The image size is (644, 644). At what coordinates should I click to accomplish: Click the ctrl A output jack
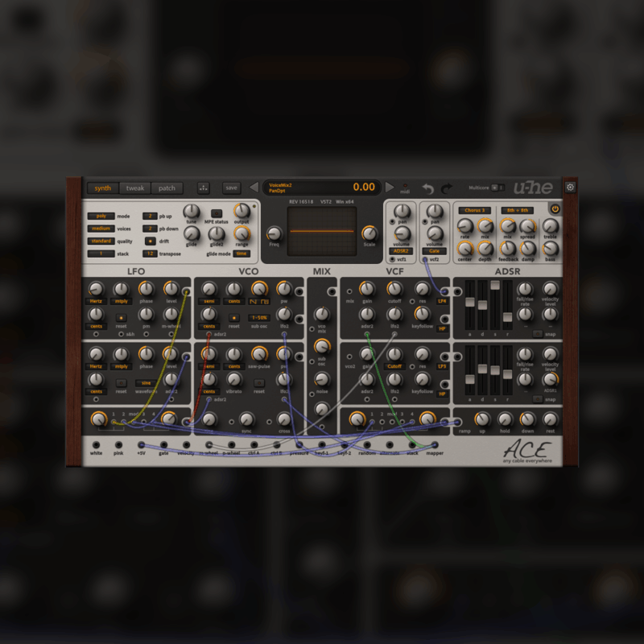pyautogui.click(x=254, y=445)
